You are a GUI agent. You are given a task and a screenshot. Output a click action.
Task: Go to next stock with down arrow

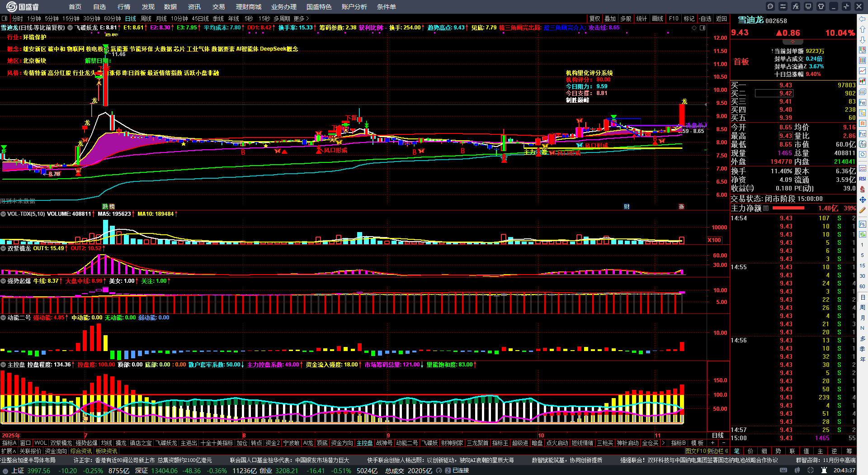(863, 40)
